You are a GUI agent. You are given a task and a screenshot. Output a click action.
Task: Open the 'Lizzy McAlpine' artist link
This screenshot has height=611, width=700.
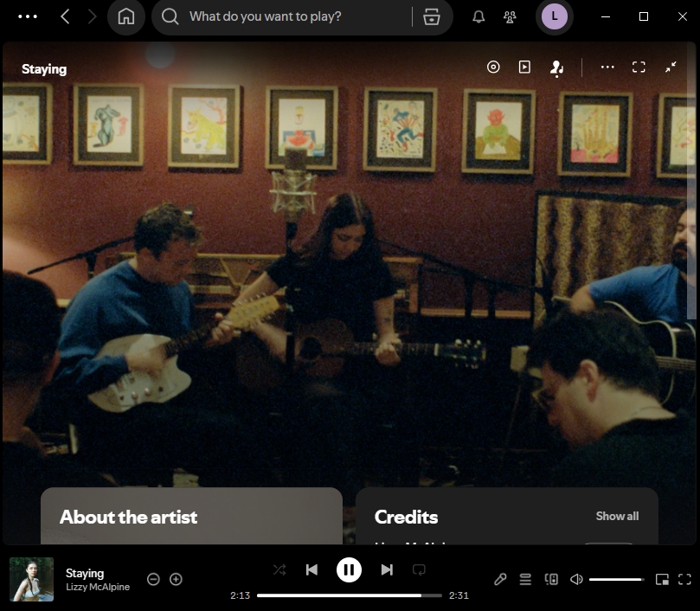click(x=98, y=587)
